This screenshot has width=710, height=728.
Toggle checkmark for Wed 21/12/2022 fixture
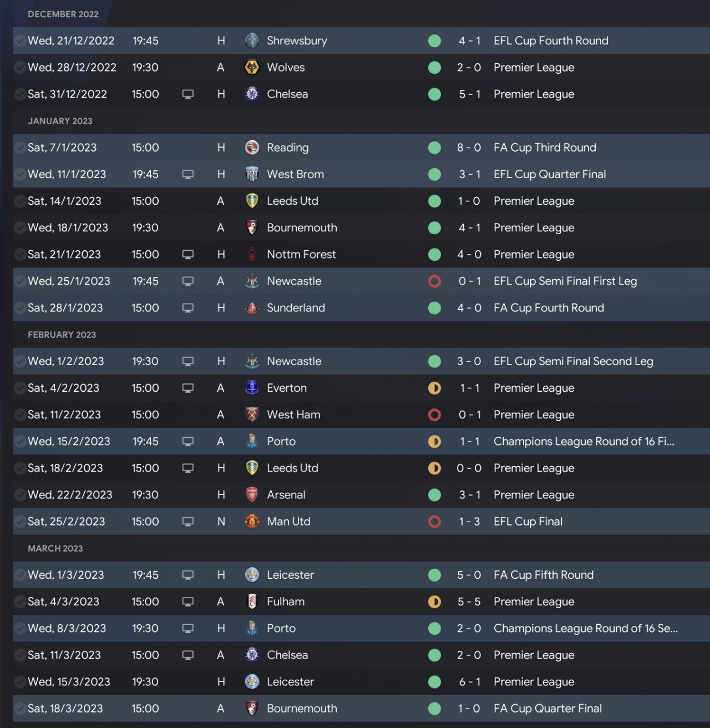click(20, 41)
